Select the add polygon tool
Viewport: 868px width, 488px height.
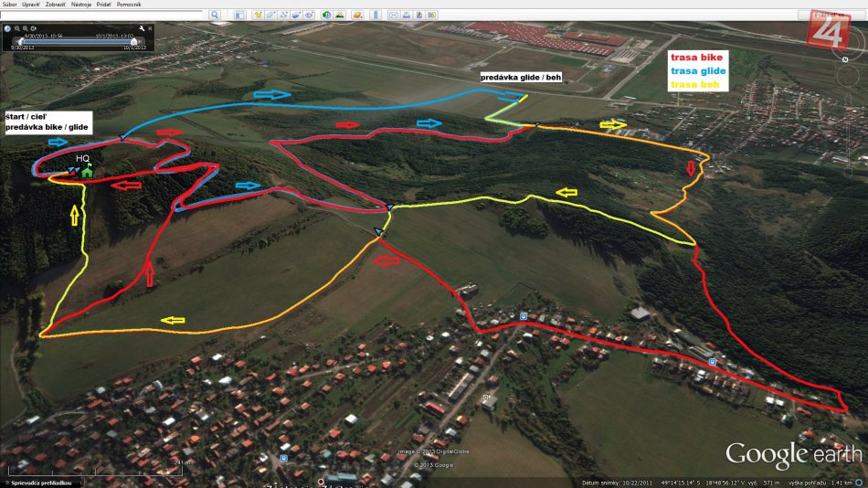(x=270, y=16)
